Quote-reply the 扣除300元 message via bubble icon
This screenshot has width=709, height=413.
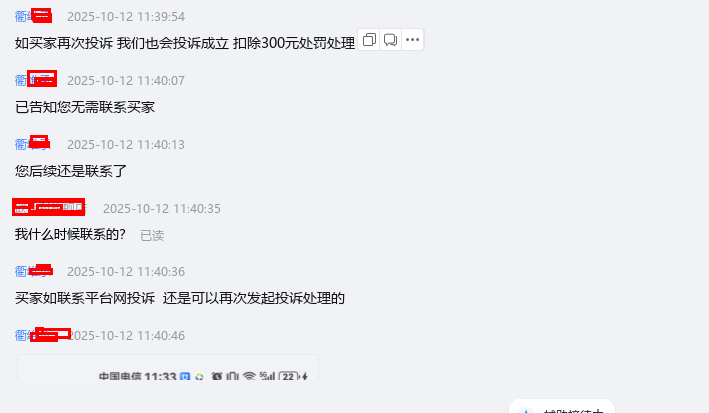click(390, 40)
